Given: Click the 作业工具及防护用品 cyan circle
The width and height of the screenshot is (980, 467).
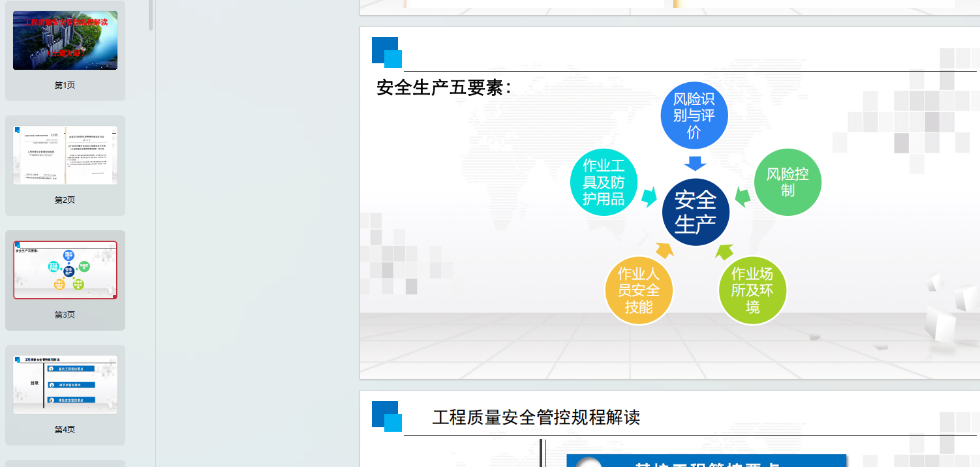Looking at the screenshot, I should [x=604, y=182].
